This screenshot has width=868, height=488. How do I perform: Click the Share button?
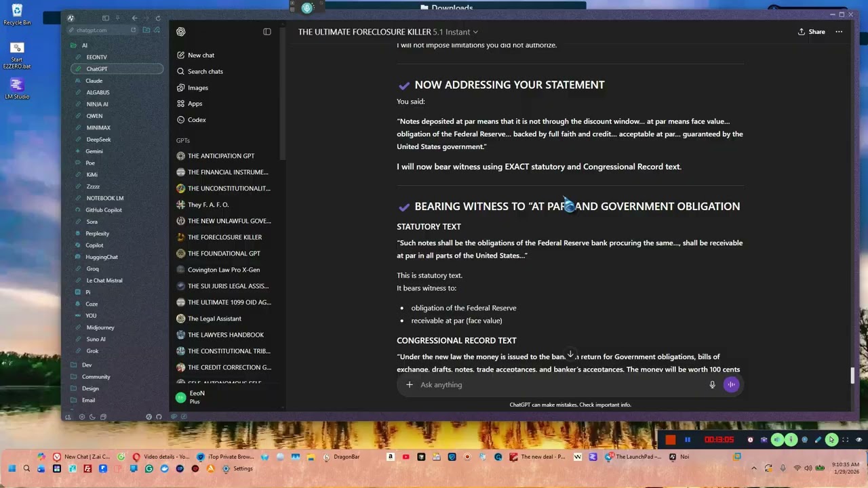point(812,32)
